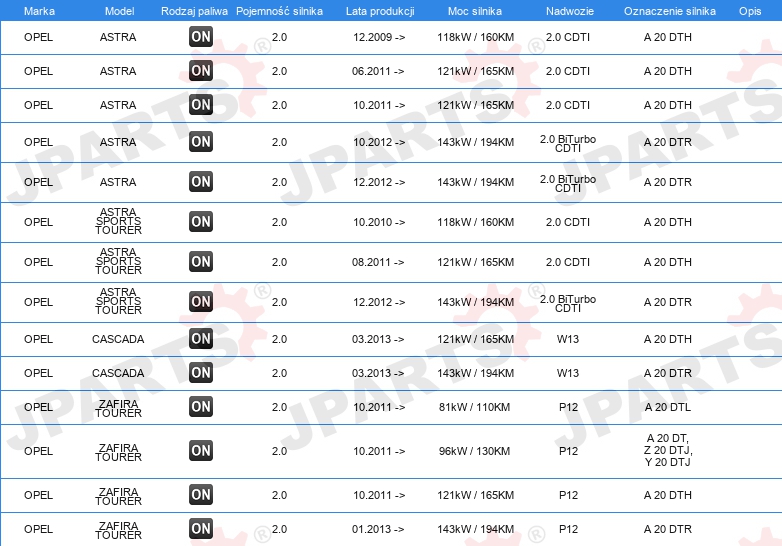Select the production date 10.2012 ->
The image size is (782, 546).
click(379, 142)
